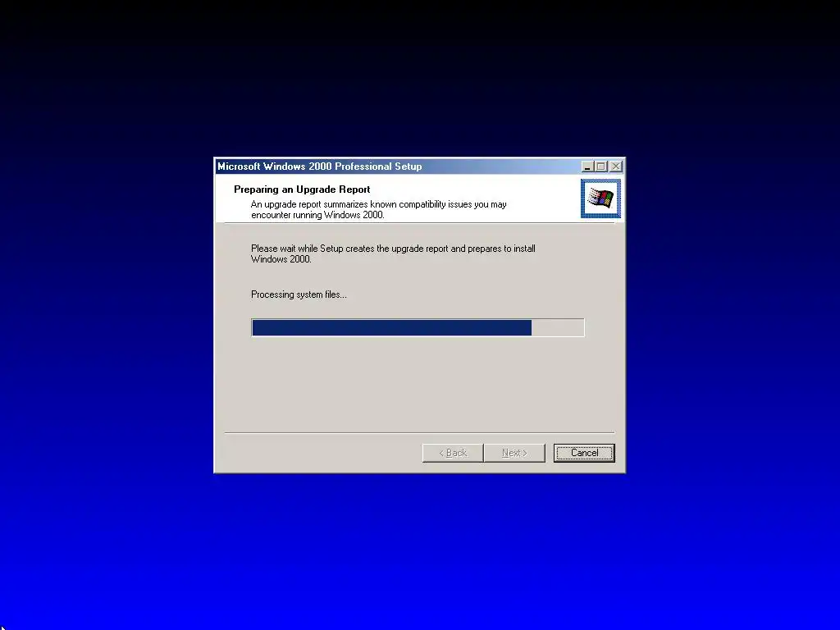Click the disabled maximize button
The width and height of the screenshot is (840, 630).
click(601, 167)
